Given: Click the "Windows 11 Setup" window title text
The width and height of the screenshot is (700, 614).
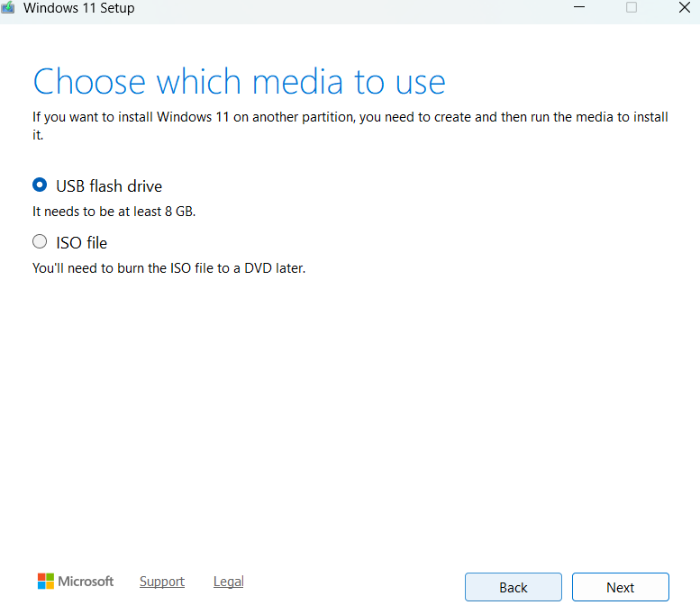Looking at the screenshot, I should (x=79, y=7).
